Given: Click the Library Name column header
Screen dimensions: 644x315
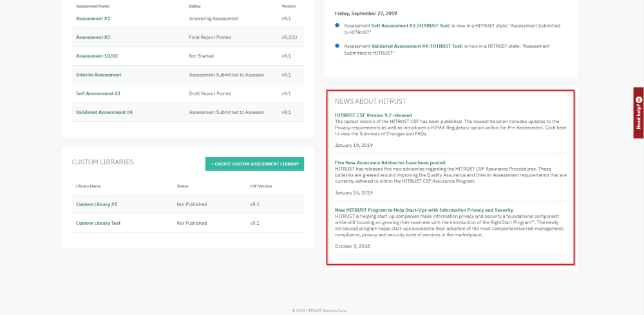Looking at the screenshot, I should 88,186.
